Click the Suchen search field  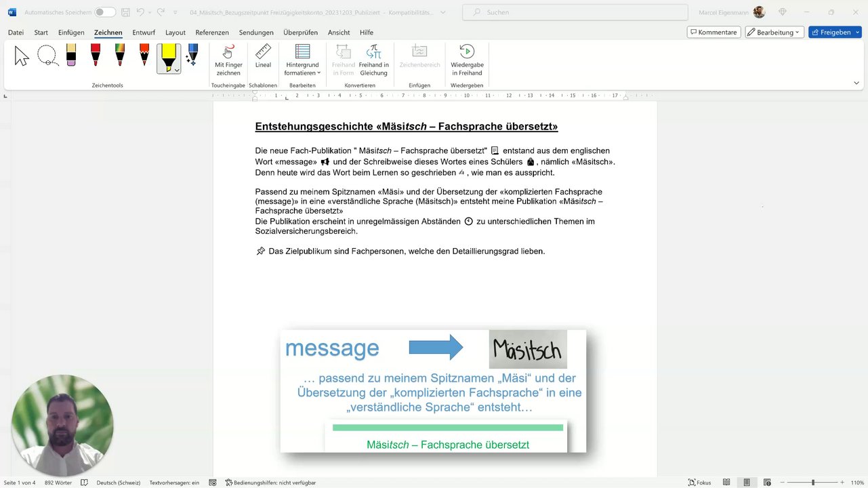pos(575,12)
